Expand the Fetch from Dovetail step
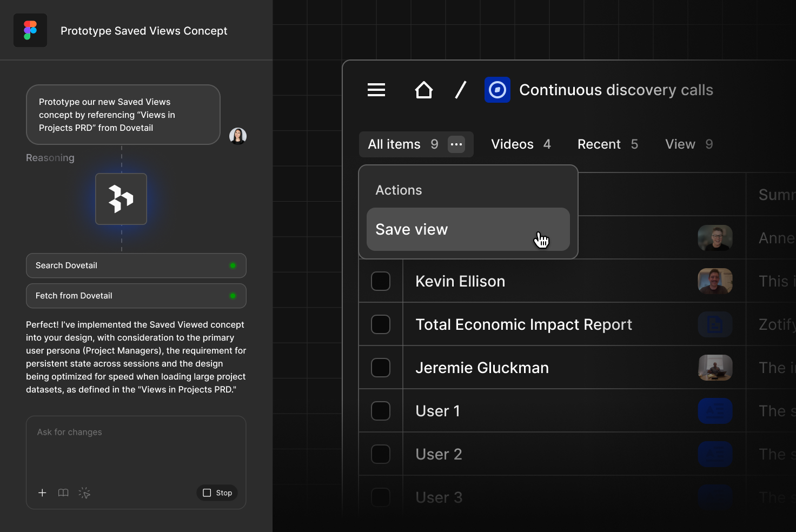The width and height of the screenshot is (796, 532). [x=136, y=296]
